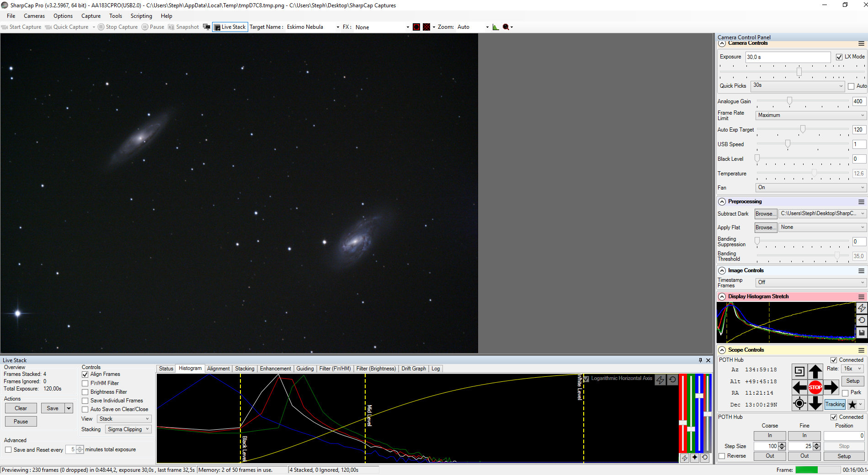Click the green histogram icon in the toolbar

[x=495, y=27]
